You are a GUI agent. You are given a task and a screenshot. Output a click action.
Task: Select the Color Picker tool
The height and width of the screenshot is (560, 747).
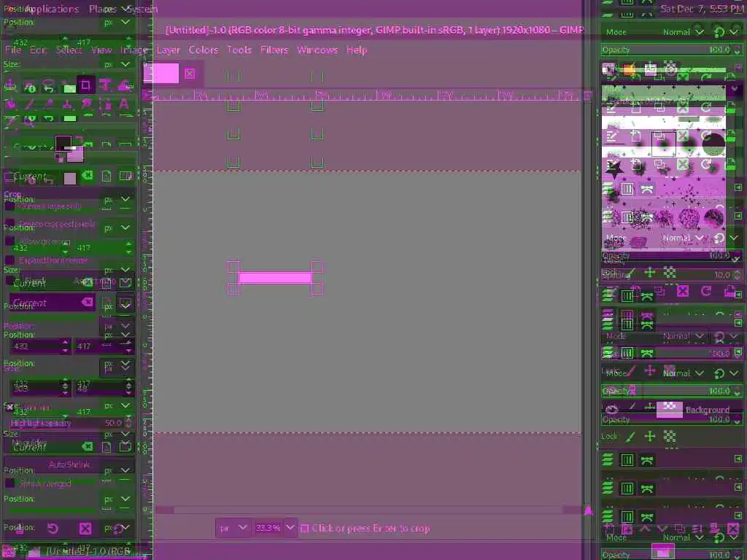point(10,121)
